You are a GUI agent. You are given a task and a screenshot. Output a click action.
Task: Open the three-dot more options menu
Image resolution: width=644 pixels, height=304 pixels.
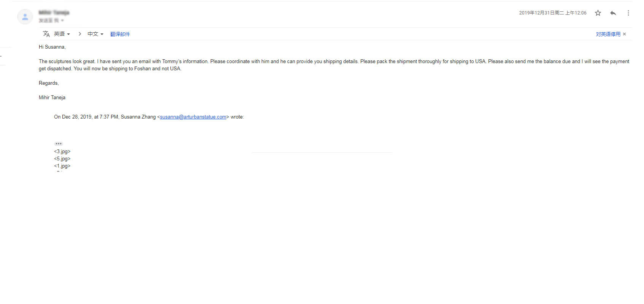coord(628,13)
